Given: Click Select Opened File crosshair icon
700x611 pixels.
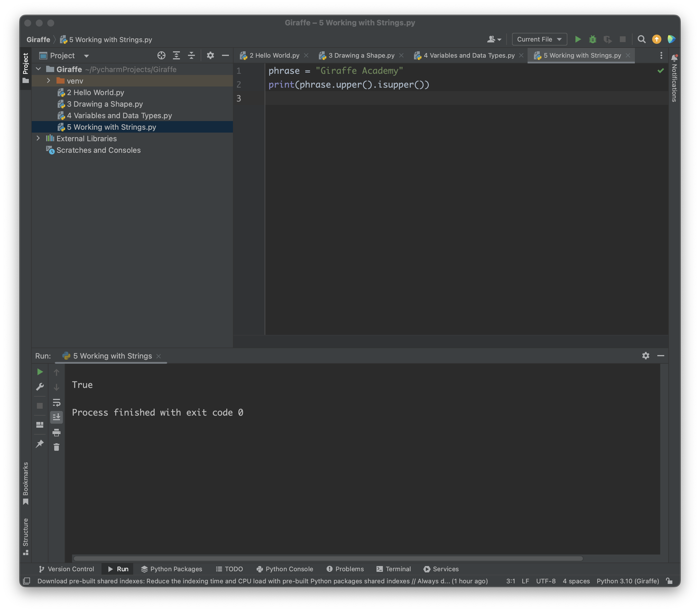Looking at the screenshot, I should [161, 56].
